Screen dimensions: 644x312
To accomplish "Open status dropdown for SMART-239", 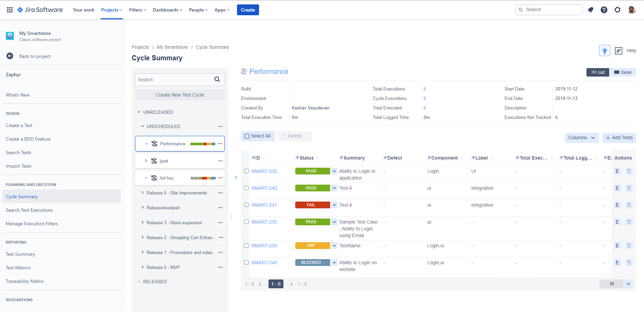I will [334, 246].
